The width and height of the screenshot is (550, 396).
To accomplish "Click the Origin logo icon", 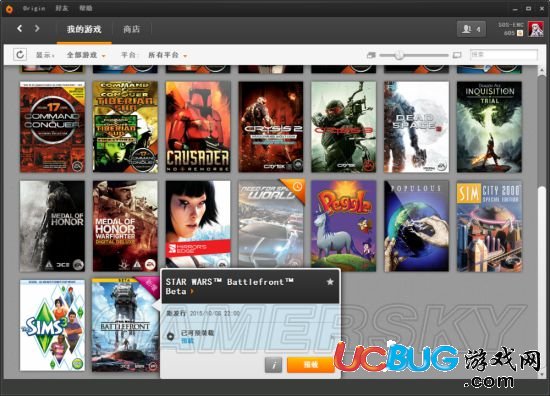I will tap(9, 8).
